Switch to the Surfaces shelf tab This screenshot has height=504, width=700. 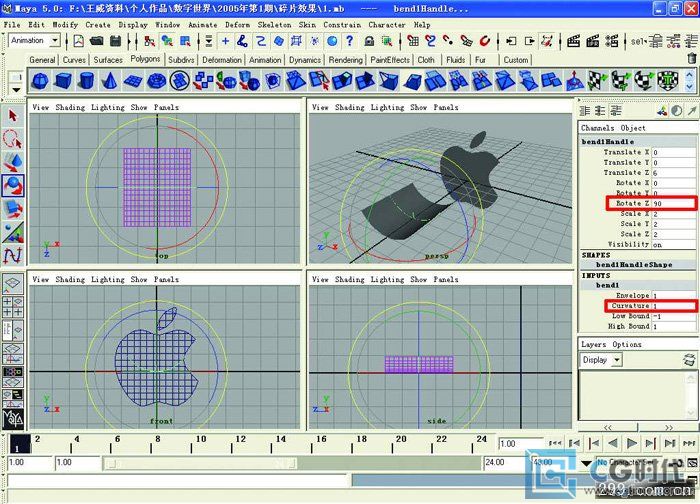[x=108, y=60]
